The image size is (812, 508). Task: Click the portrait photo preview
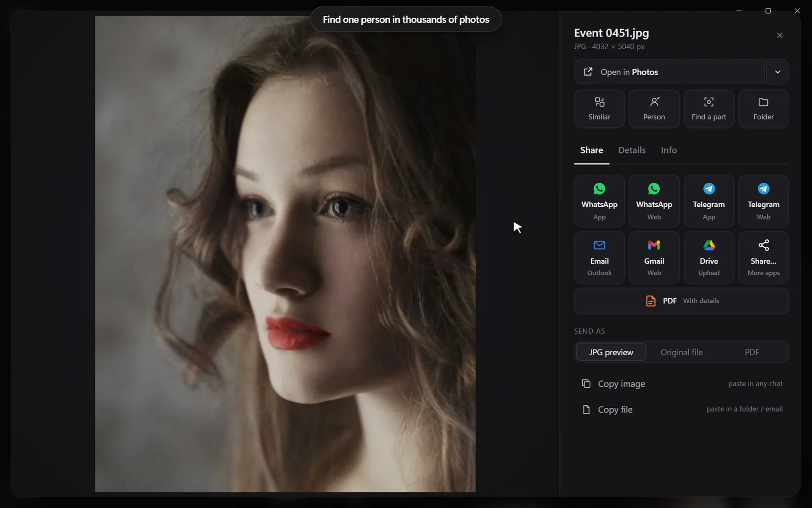click(x=285, y=254)
